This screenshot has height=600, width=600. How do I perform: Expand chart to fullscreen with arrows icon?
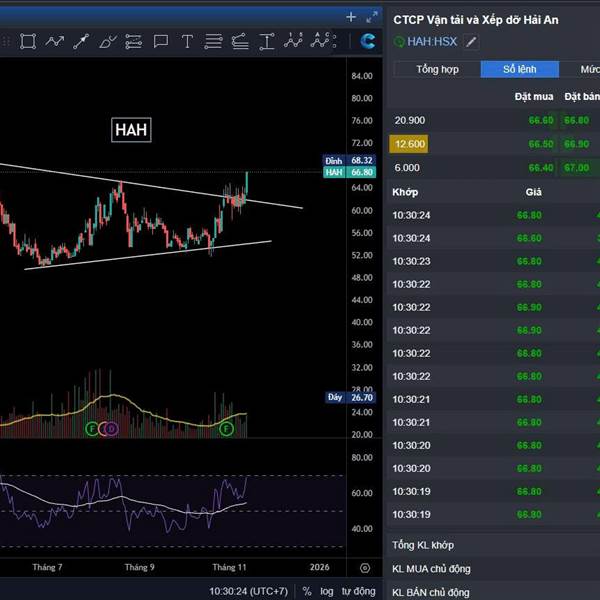(x=372, y=17)
